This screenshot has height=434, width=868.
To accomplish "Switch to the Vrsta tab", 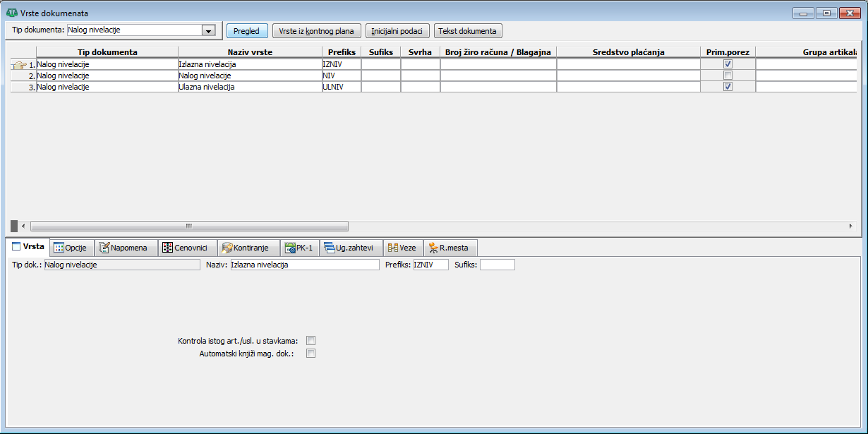I will [28, 247].
